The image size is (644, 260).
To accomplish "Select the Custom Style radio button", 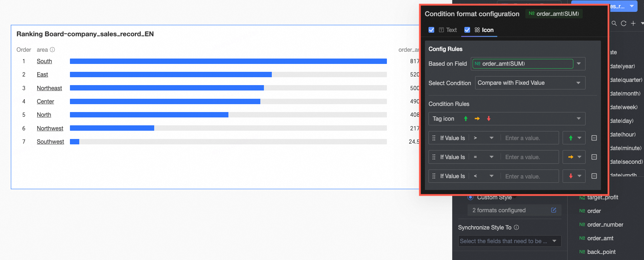I will click(x=470, y=197).
